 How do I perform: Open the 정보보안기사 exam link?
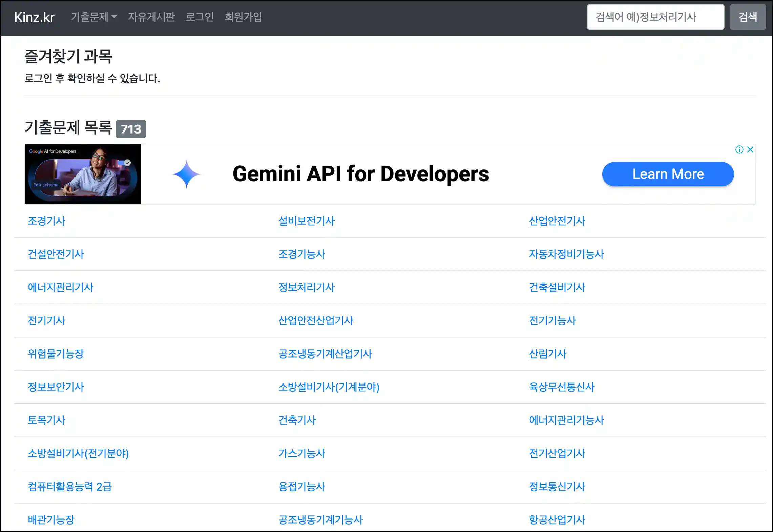56,387
